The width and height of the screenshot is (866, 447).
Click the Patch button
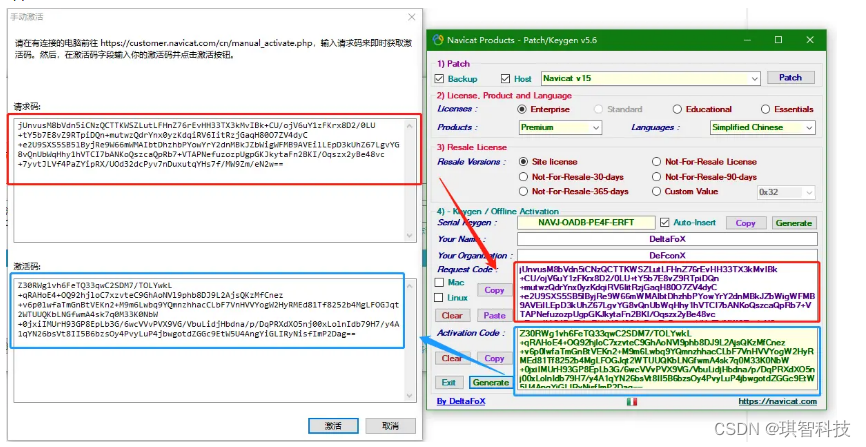pyautogui.click(x=790, y=78)
